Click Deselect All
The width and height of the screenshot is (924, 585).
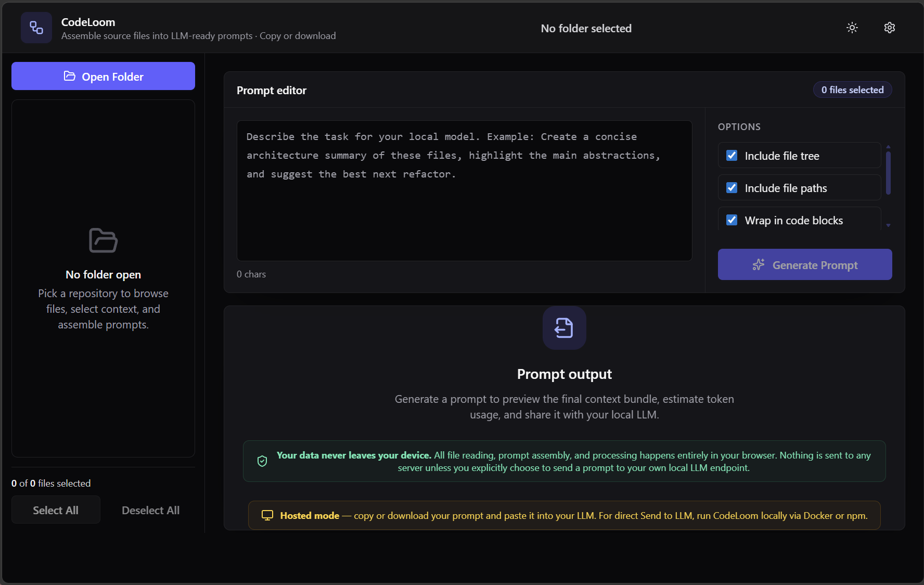pyautogui.click(x=150, y=510)
